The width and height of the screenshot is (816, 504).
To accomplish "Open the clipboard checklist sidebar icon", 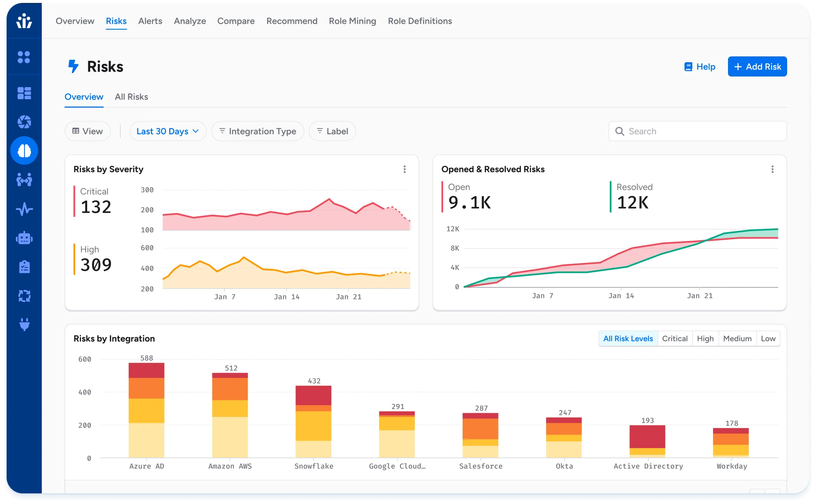I will tap(24, 267).
